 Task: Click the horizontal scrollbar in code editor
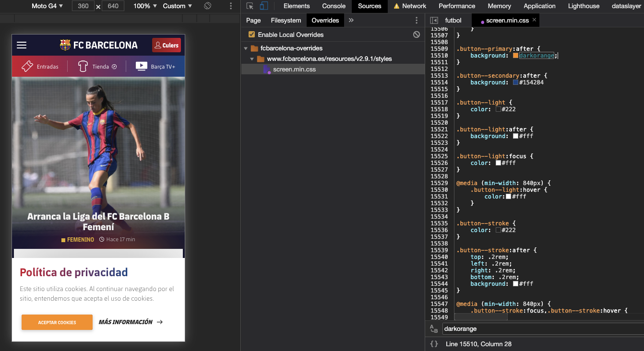tap(481, 317)
